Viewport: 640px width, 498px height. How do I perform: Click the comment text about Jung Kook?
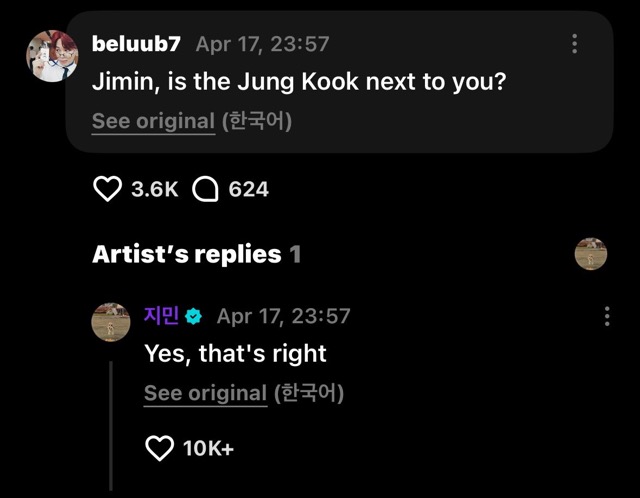[298, 81]
